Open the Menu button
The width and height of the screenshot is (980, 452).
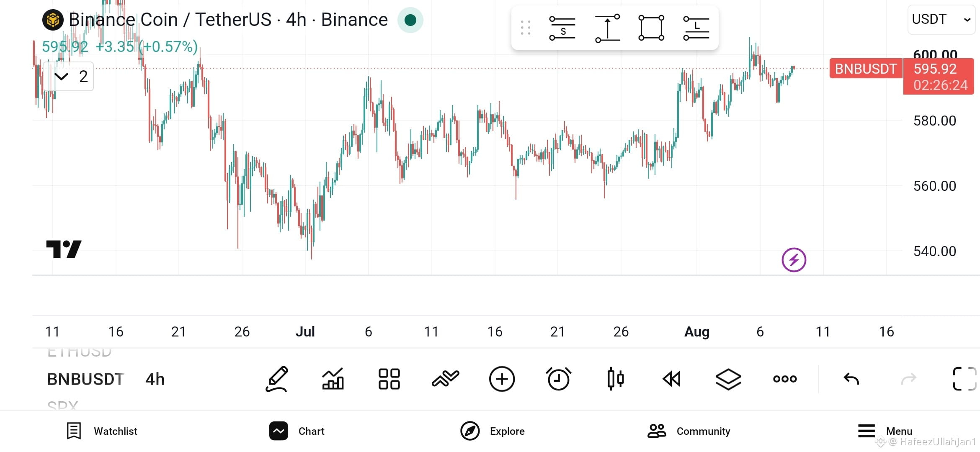click(x=885, y=431)
